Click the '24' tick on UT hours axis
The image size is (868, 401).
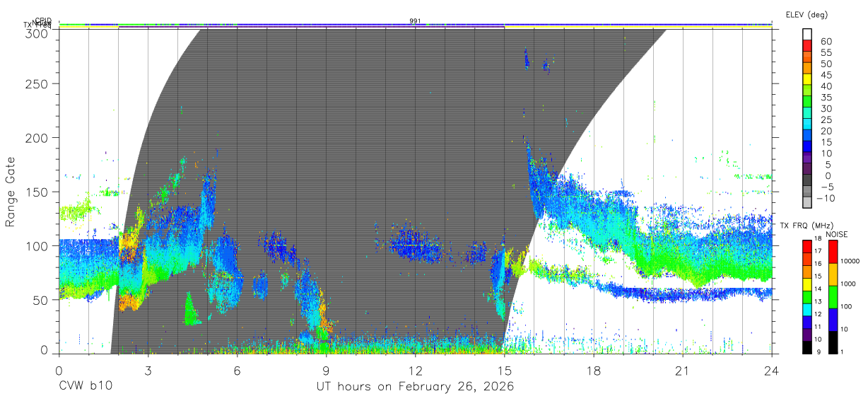[x=771, y=370]
